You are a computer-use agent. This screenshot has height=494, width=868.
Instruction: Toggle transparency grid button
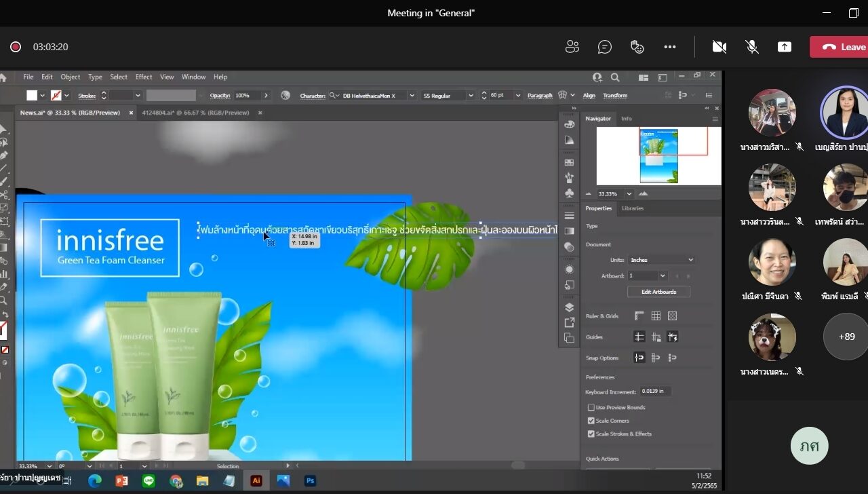pos(673,316)
